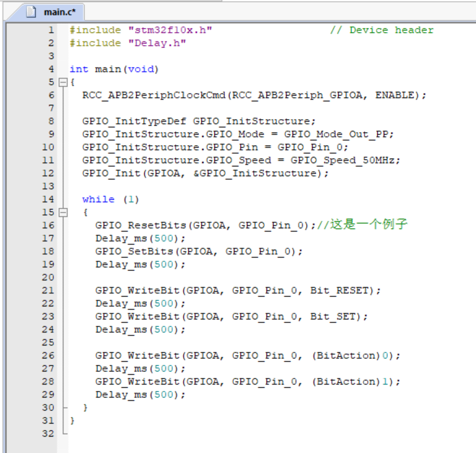Click GPIO_Speed_50MHz value on line 11
The image size is (476, 453).
(342, 161)
